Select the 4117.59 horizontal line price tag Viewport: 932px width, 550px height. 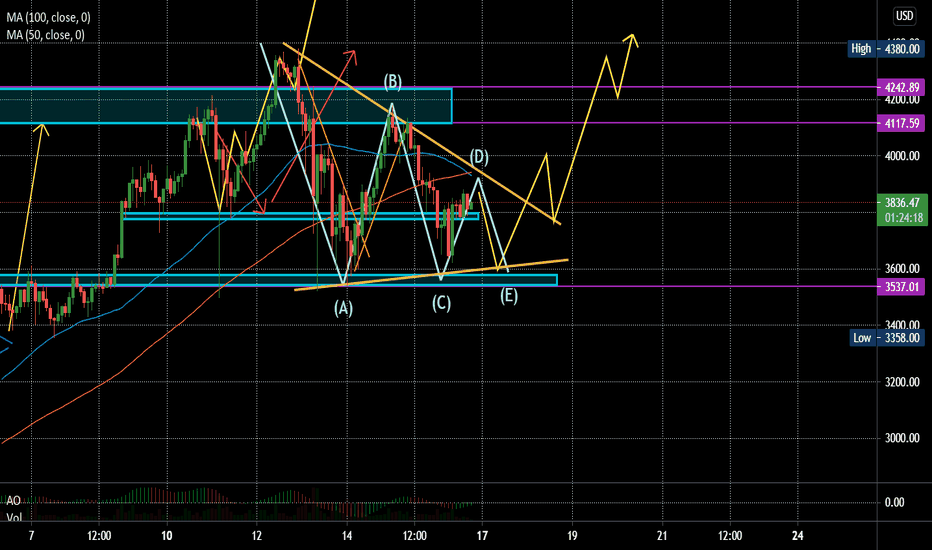902,123
